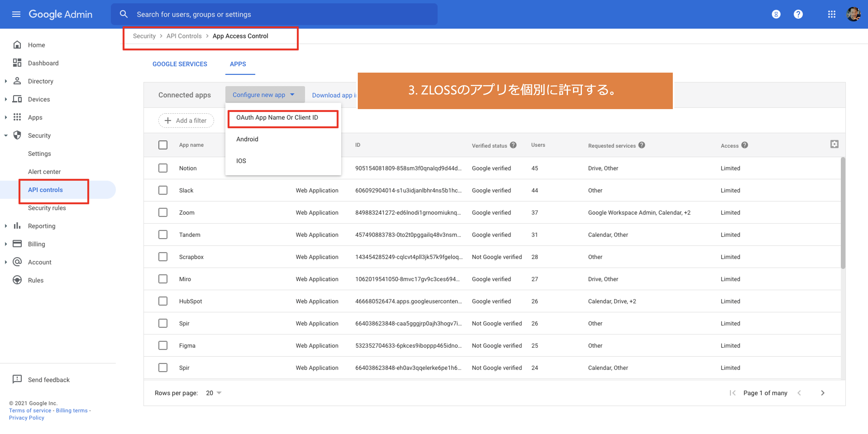Screen dimensions: 868x434
Task: Click the Dashboard icon in sidebar
Action: 17,63
